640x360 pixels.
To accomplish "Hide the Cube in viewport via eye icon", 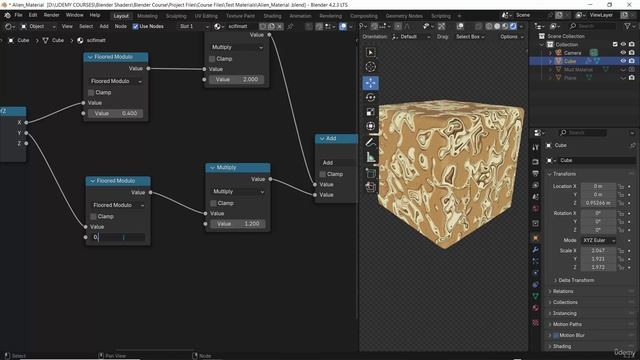I will point(623,61).
